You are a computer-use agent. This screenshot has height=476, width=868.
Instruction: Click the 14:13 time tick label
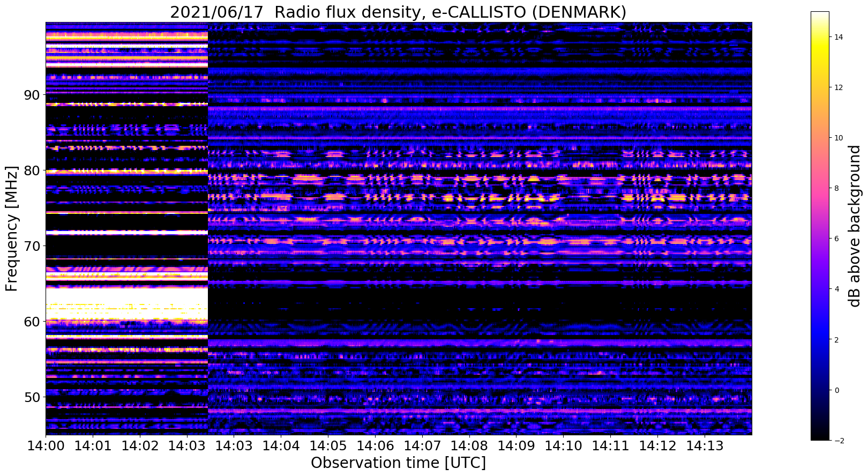[704, 446]
